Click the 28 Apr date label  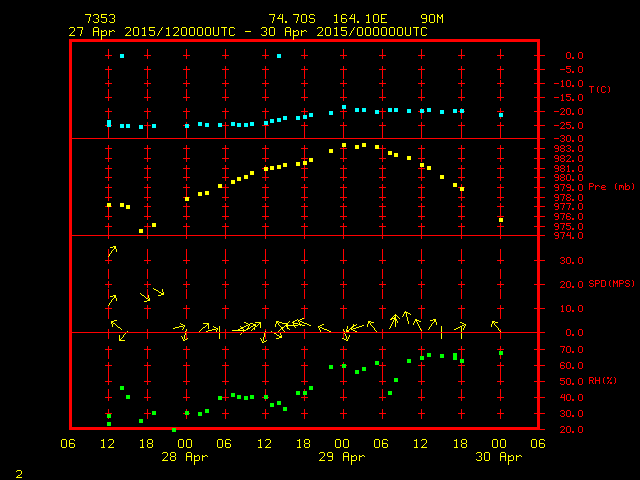pyautogui.click(x=185, y=457)
